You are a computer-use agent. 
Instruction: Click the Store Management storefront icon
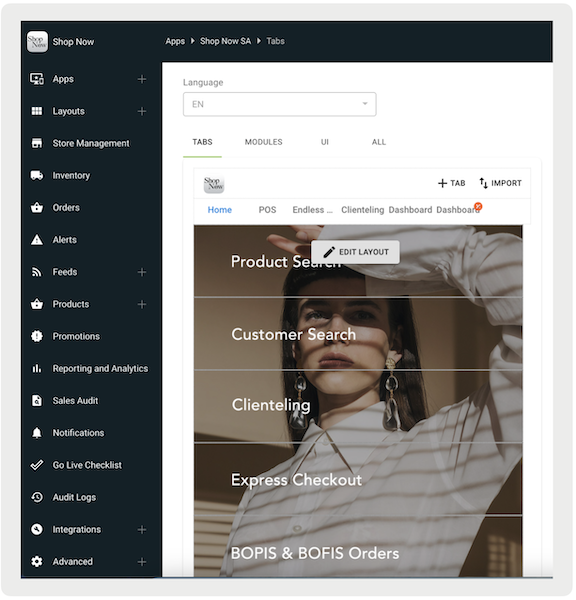[37, 143]
